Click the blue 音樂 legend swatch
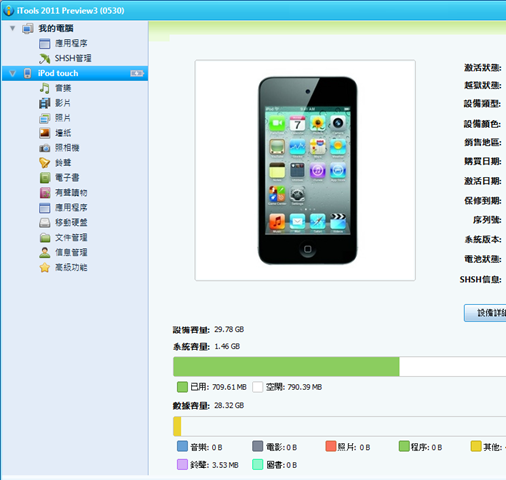 pyautogui.click(x=182, y=446)
